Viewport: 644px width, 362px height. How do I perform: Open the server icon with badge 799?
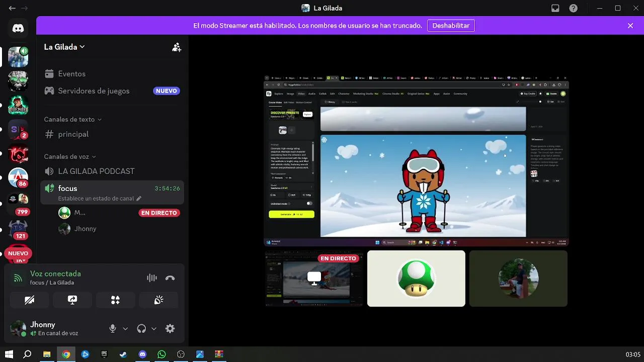18,202
